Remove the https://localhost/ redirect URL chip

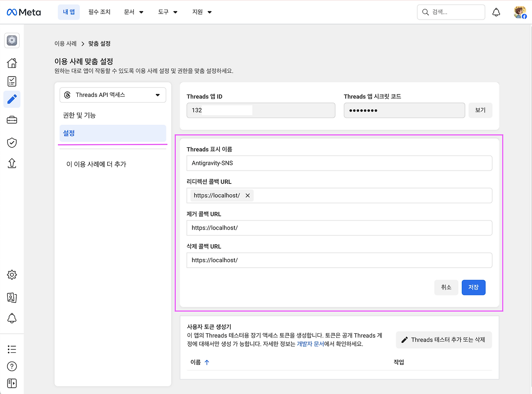[x=248, y=196]
